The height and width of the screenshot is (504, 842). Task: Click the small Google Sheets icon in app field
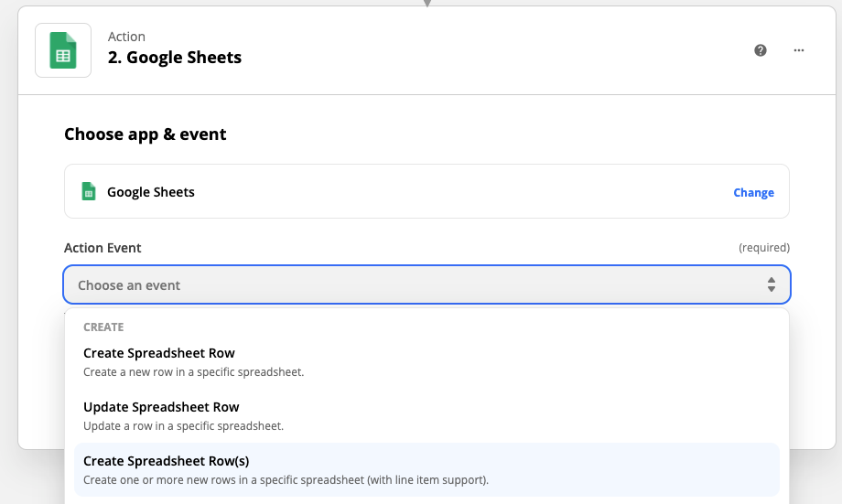pos(89,191)
